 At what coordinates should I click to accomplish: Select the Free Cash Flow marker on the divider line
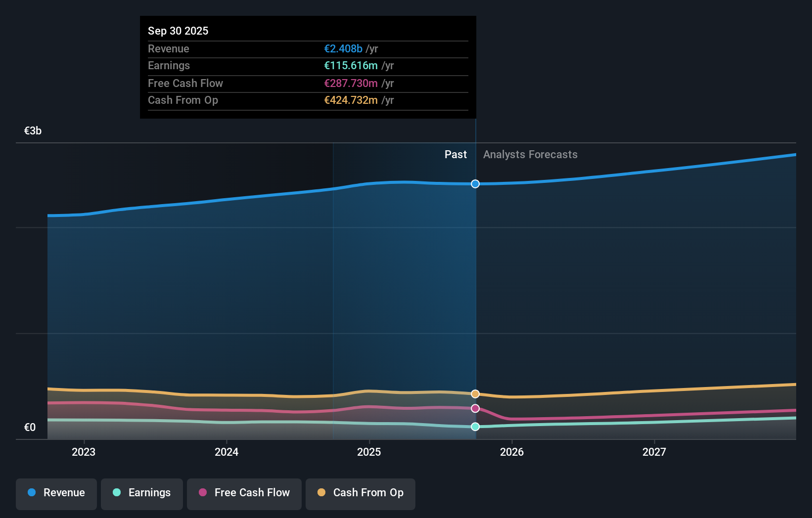[x=475, y=408]
